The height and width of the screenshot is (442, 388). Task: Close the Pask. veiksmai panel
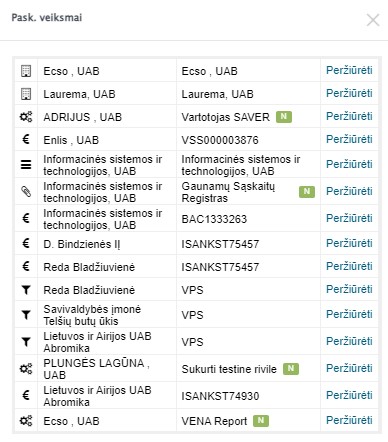point(373,20)
